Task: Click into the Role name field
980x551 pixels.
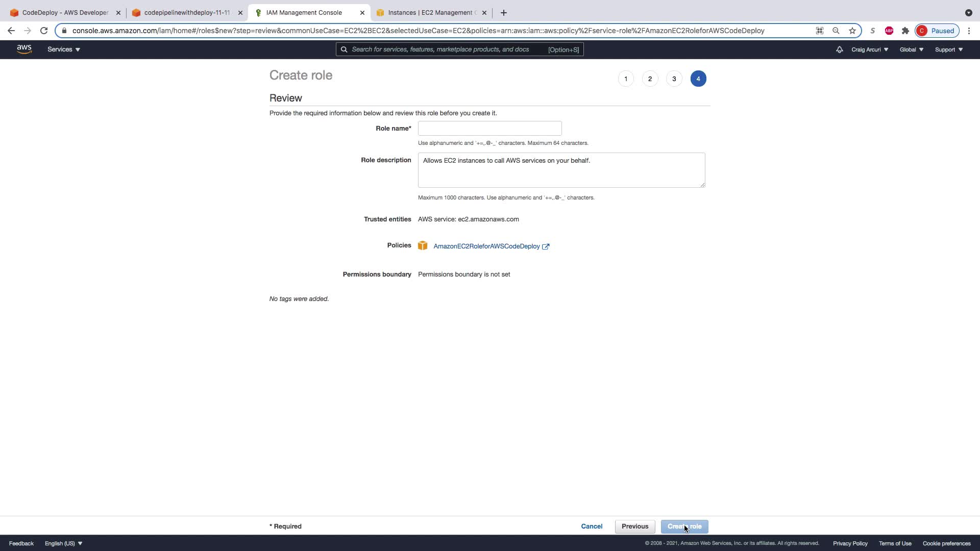Action: [x=489, y=128]
